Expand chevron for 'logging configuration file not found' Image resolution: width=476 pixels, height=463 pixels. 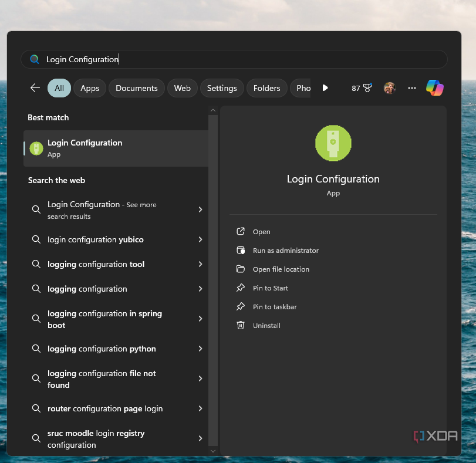[200, 378]
